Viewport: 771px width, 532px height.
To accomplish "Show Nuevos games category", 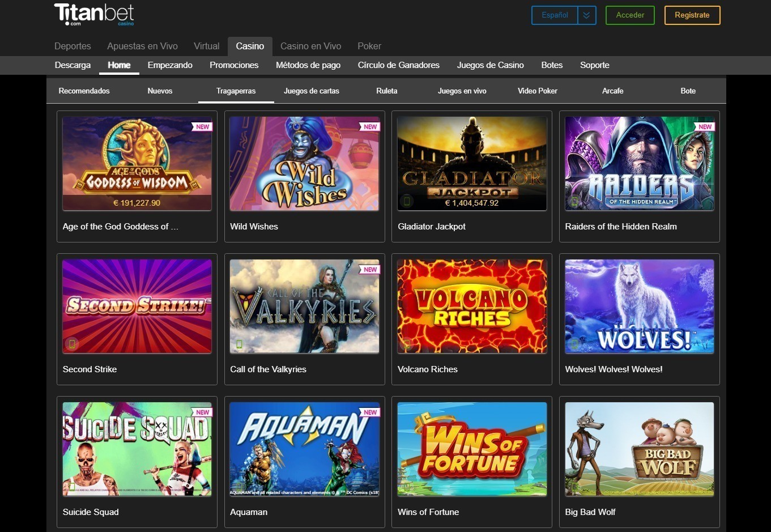I will coord(160,91).
